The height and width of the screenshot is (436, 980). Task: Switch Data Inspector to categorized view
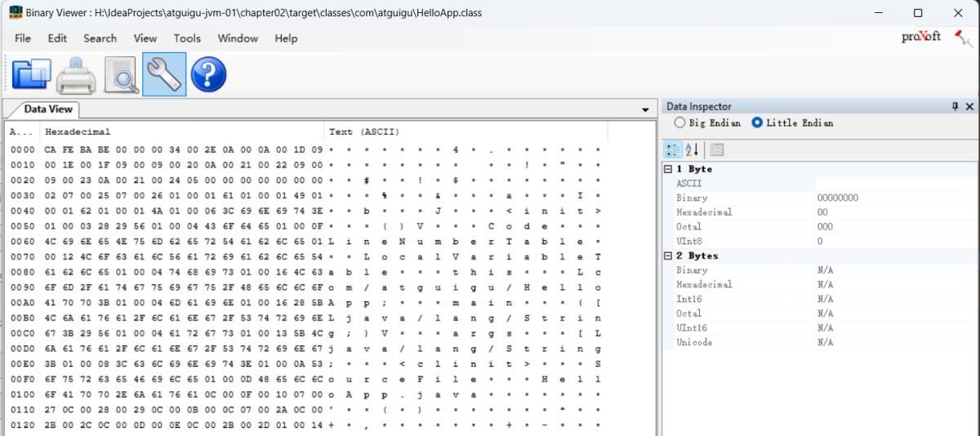point(673,149)
